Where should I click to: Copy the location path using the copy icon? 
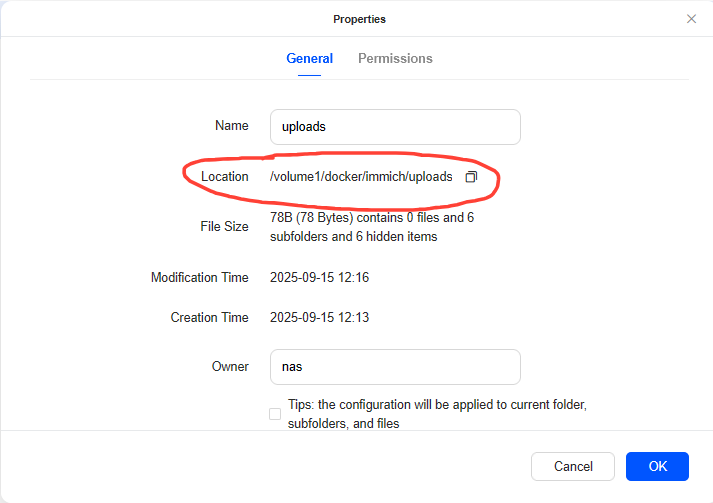pos(471,177)
